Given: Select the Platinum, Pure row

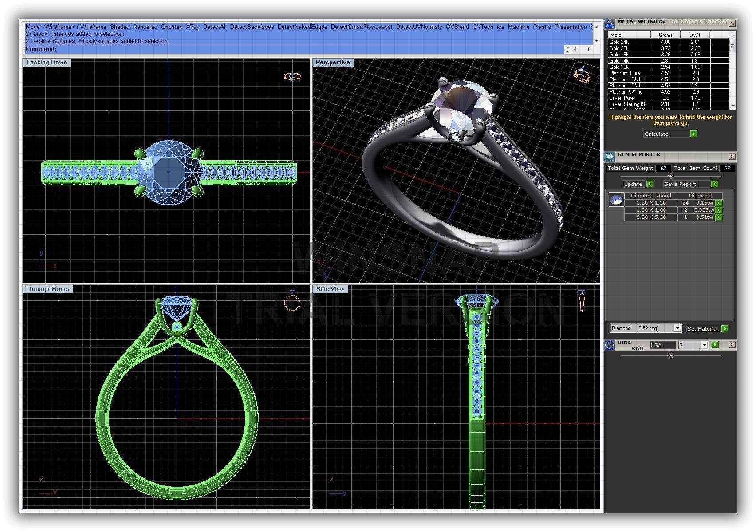Looking at the screenshot, I should point(668,73).
